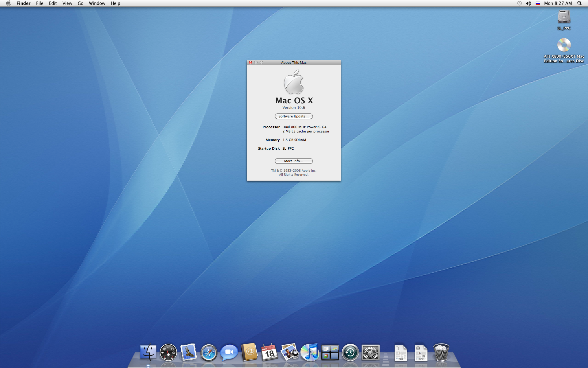
Task: Open the Mail app in Dock
Action: tap(188, 352)
